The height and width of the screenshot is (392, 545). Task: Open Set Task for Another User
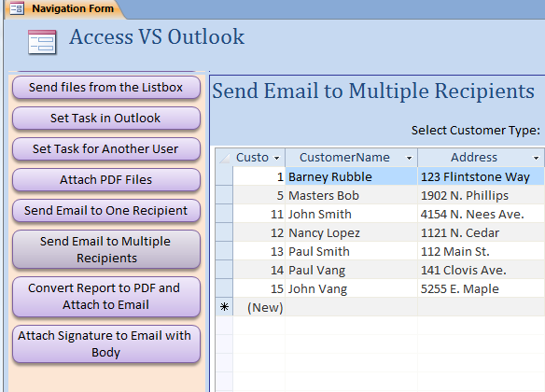click(106, 148)
